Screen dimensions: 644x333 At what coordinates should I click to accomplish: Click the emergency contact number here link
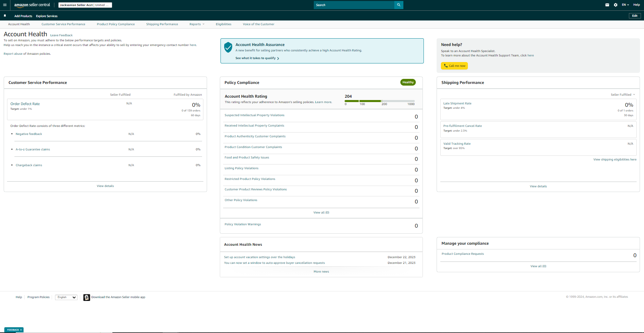[x=193, y=45]
